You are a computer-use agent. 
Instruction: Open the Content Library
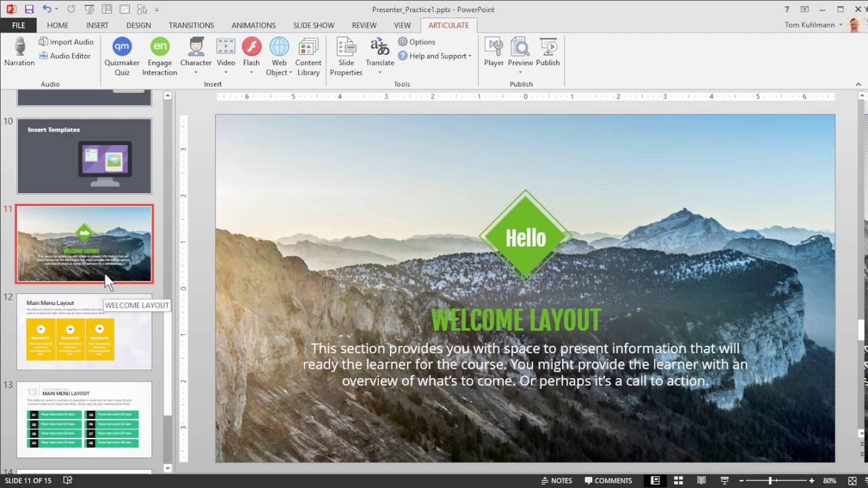pyautogui.click(x=309, y=56)
